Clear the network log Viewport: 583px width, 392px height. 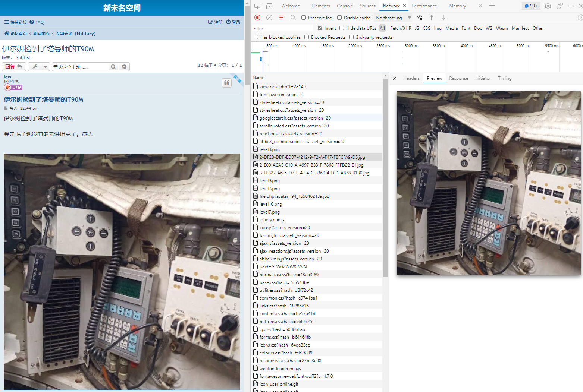coord(269,18)
